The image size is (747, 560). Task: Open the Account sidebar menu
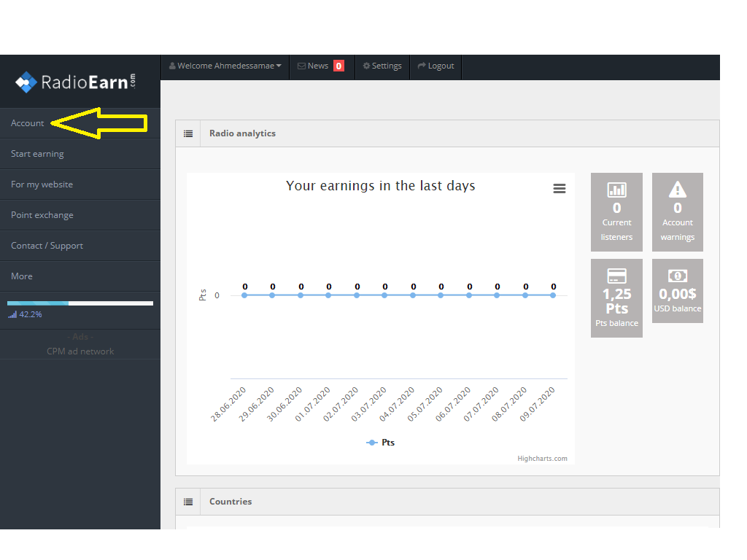[x=80, y=123]
